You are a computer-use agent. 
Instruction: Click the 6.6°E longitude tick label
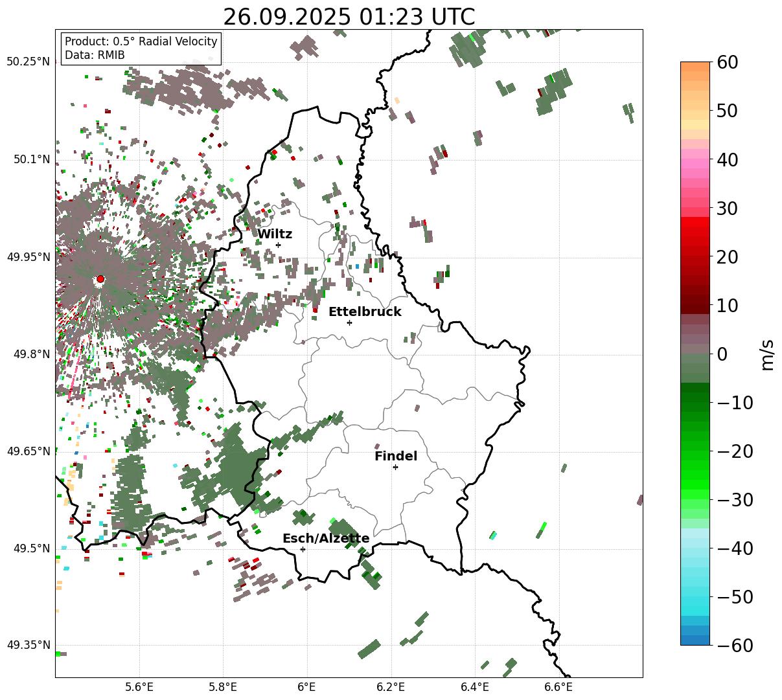[x=558, y=686]
